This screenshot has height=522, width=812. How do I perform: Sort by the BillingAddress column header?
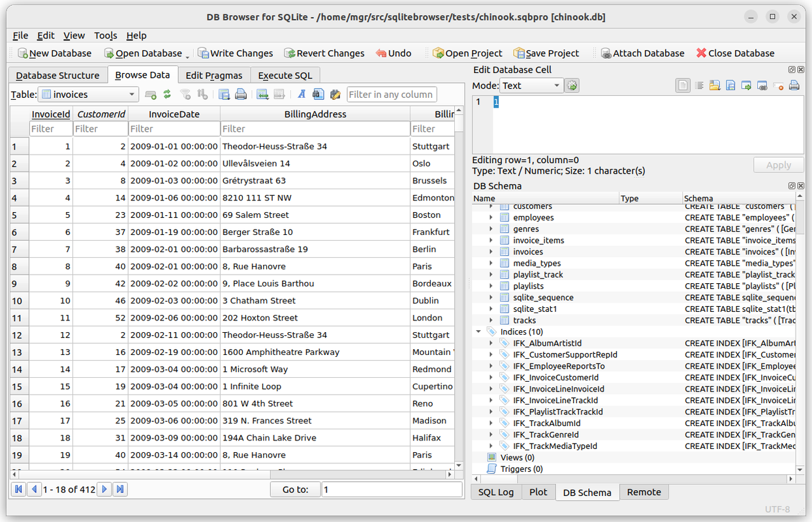click(x=315, y=114)
